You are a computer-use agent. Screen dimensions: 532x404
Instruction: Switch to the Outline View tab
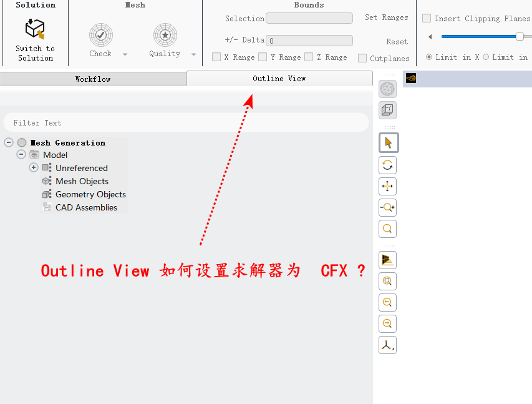[x=279, y=79]
